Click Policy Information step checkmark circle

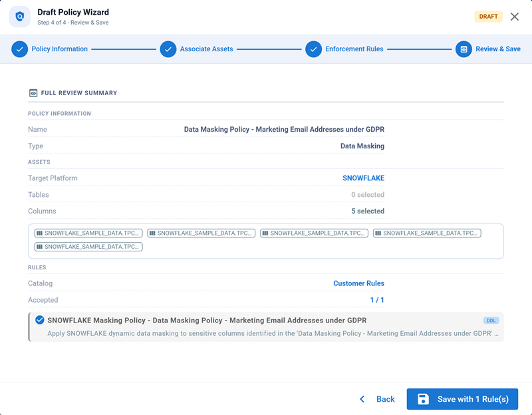pyautogui.click(x=20, y=49)
